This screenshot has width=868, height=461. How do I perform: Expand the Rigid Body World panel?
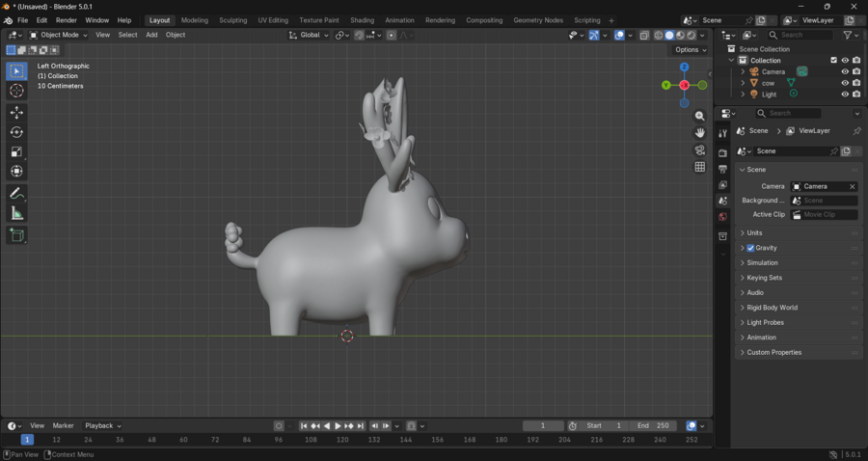click(772, 308)
